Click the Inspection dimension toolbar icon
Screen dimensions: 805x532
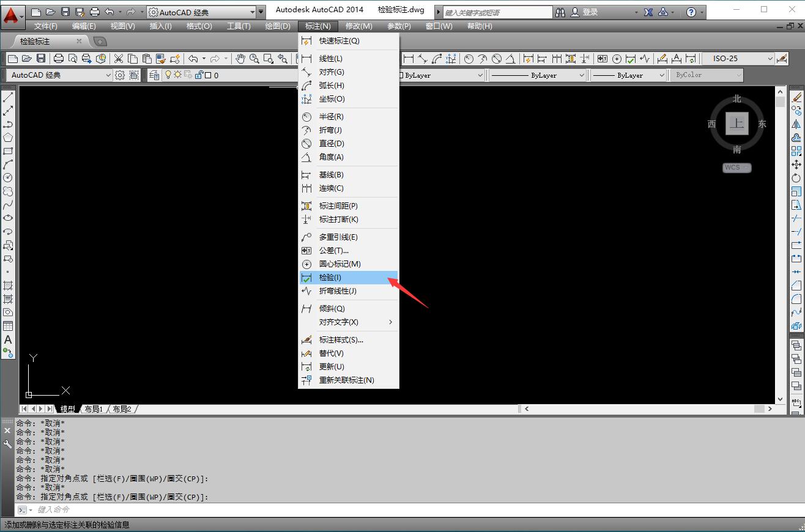coord(631,59)
